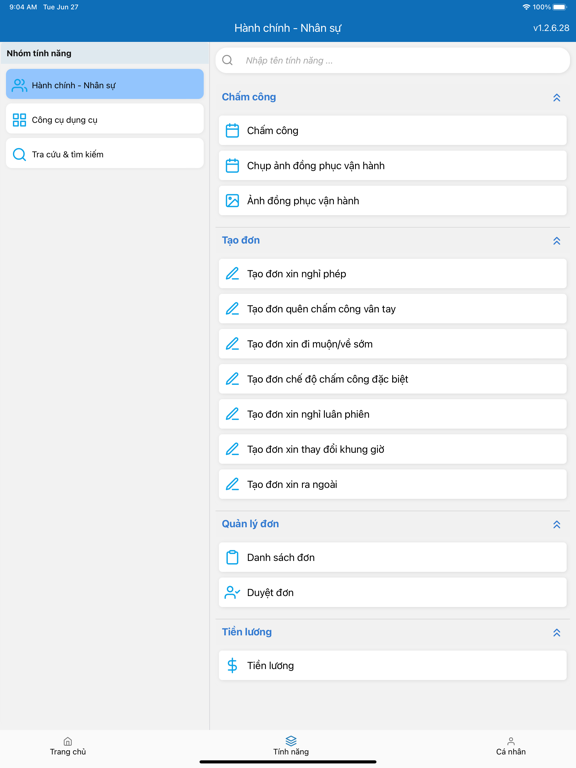Image resolution: width=576 pixels, height=768 pixels.
Task: Open the Chấm công calendar icon
Action: coord(232,131)
